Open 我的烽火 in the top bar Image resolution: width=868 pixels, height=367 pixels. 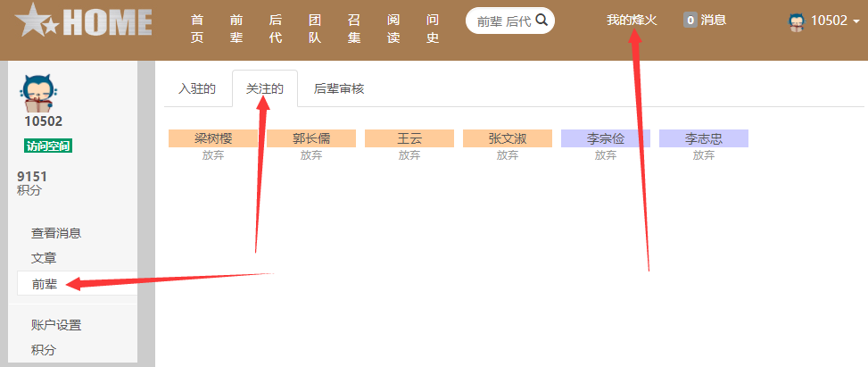click(x=631, y=20)
